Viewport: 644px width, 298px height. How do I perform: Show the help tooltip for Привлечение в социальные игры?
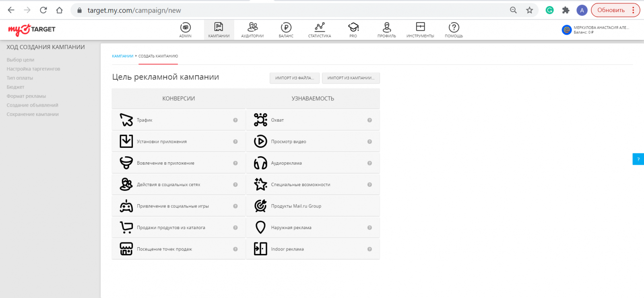coord(235,206)
